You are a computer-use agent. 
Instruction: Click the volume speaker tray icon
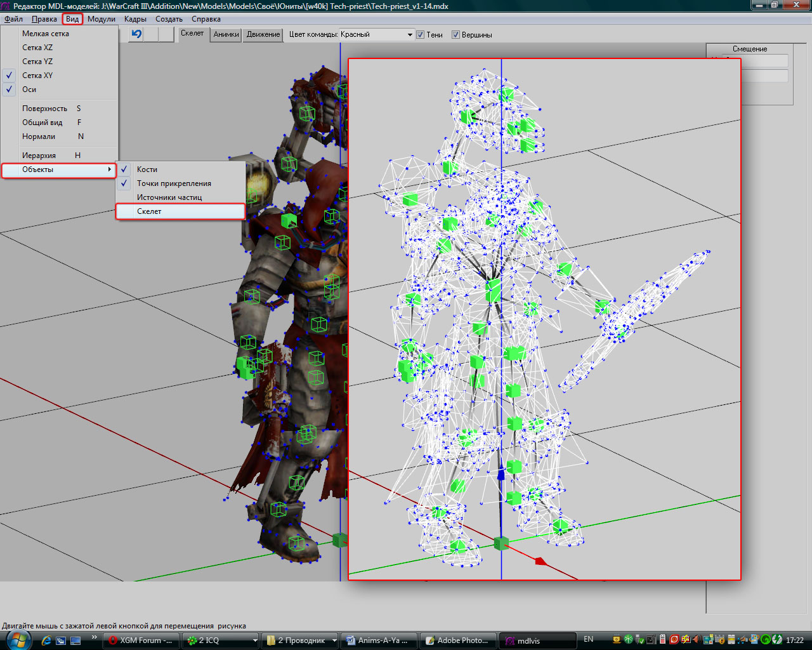coord(697,640)
